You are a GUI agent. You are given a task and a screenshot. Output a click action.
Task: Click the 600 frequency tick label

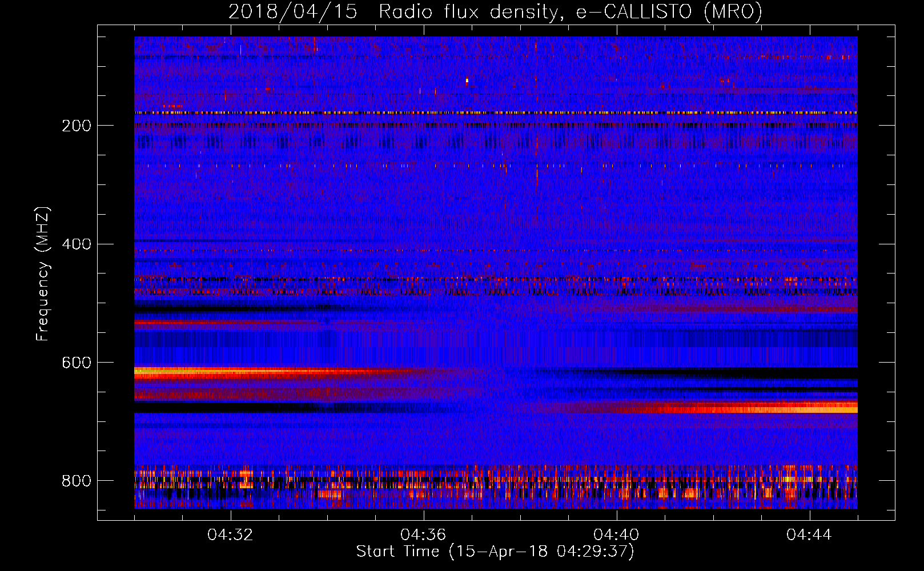click(x=77, y=363)
